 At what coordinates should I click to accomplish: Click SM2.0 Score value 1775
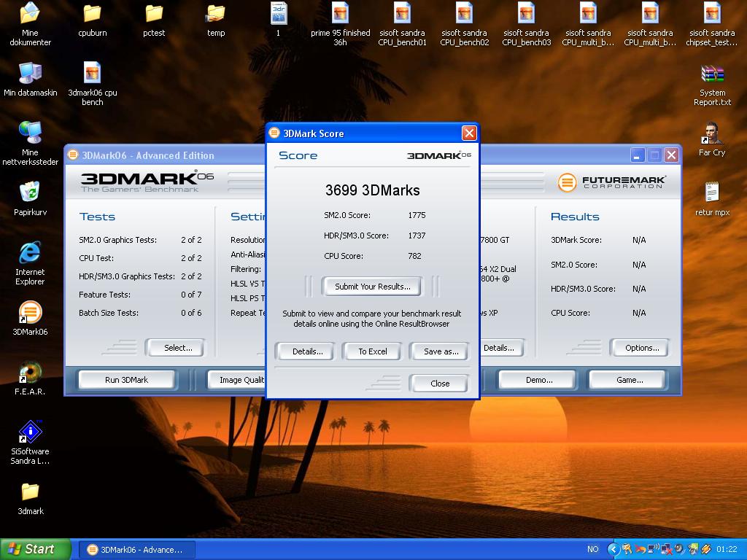(417, 215)
